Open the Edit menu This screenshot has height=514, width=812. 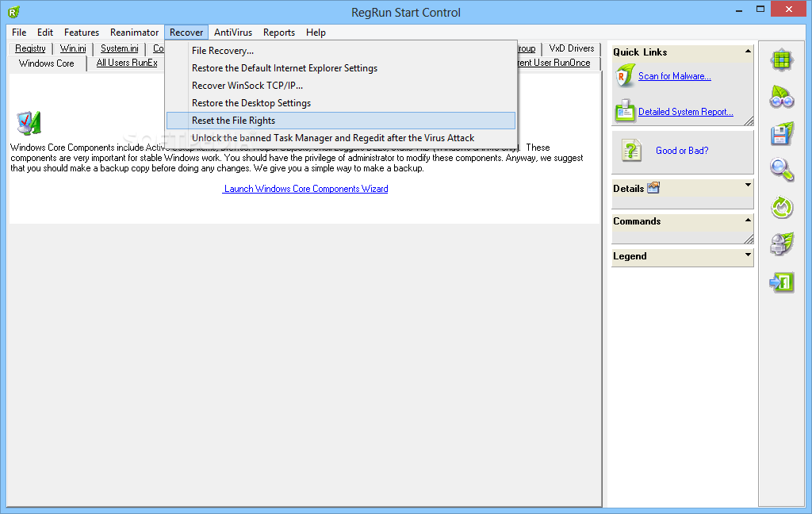pyautogui.click(x=45, y=32)
